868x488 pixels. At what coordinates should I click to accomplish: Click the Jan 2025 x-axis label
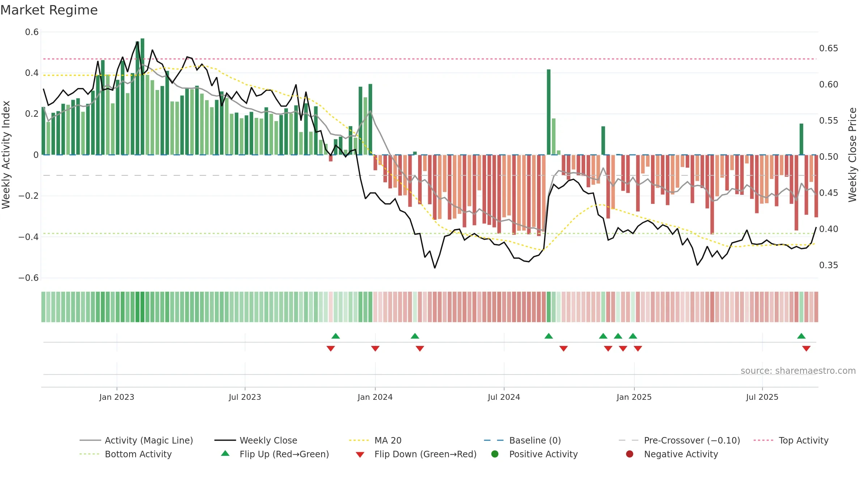(634, 397)
